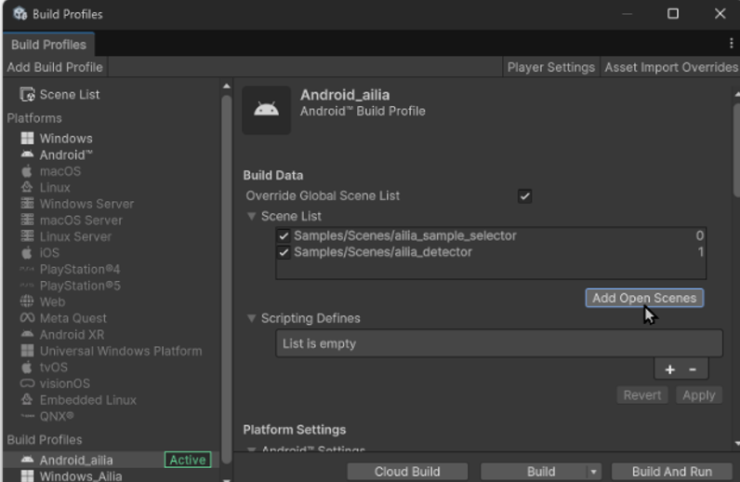Viewport: 740px width, 482px height.
Task: Collapse the Scene List foldout
Action: (x=251, y=216)
